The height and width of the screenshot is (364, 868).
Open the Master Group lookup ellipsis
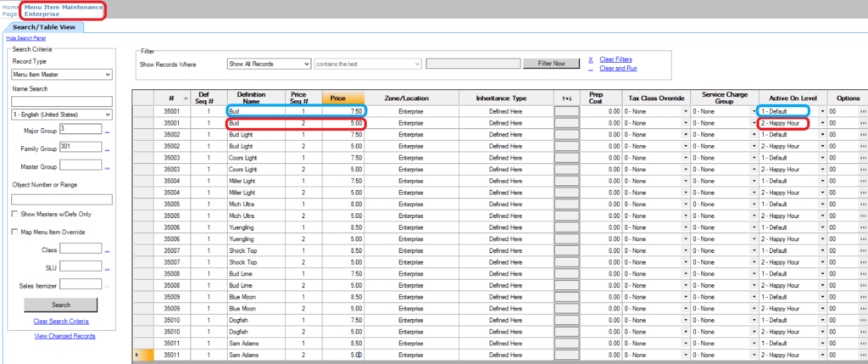point(108,167)
